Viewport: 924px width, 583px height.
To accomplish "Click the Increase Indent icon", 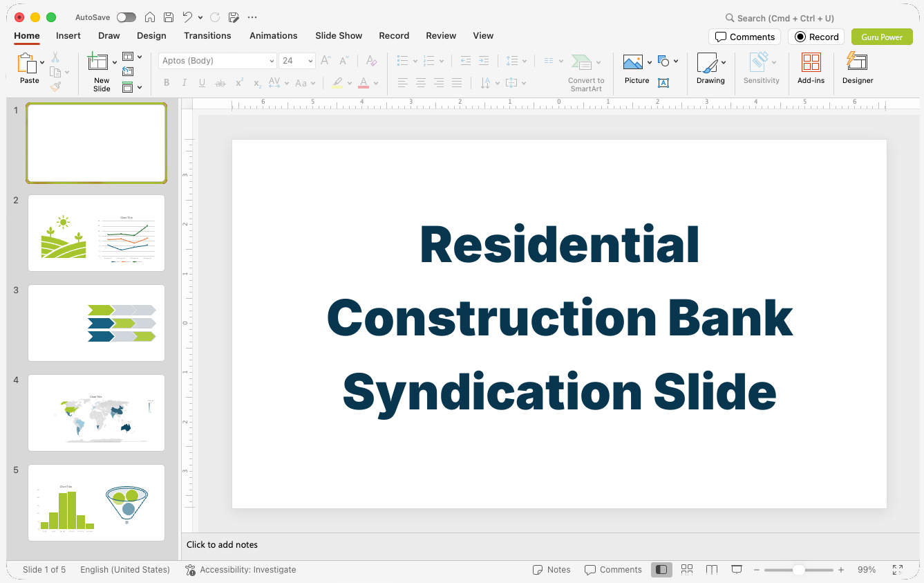I will pyautogui.click(x=484, y=61).
